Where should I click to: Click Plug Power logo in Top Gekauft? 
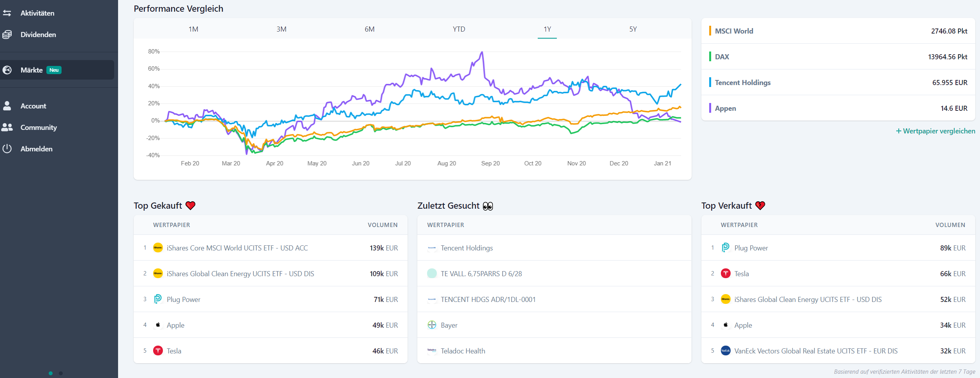158,299
